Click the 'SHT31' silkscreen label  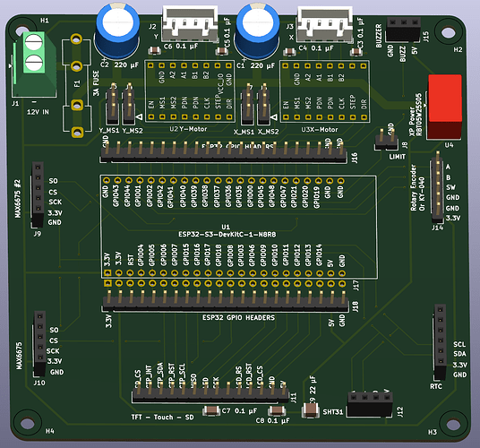pyautogui.click(x=333, y=412)
